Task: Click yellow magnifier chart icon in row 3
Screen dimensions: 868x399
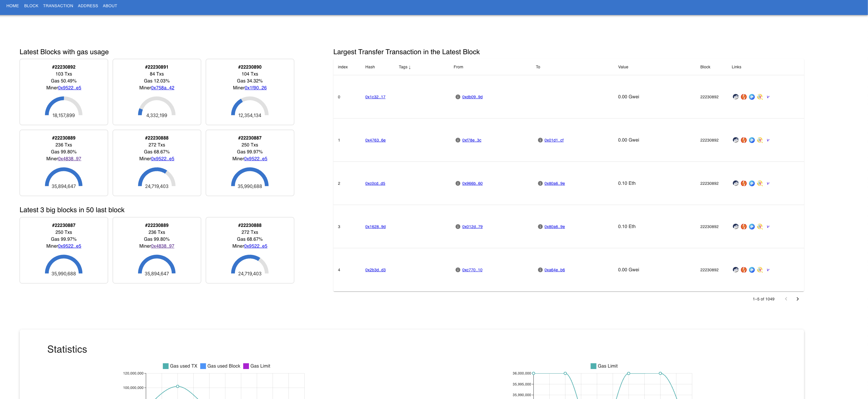Action: point(760,227)
